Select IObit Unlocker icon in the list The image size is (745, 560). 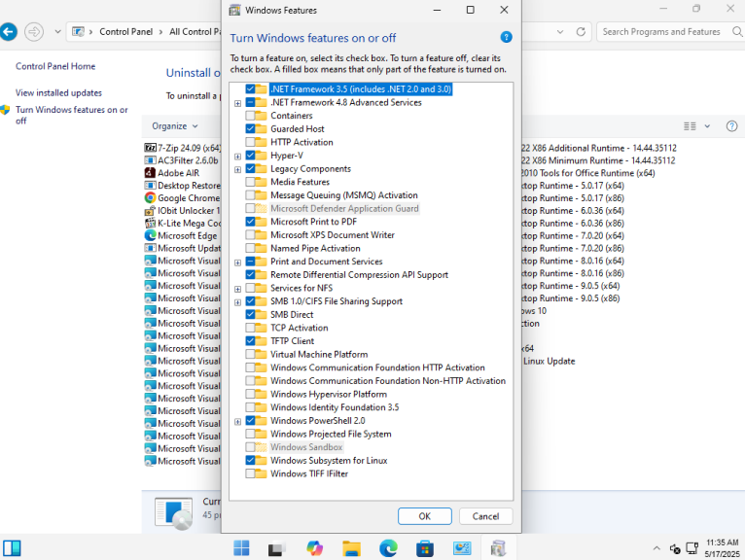point(150,210)
